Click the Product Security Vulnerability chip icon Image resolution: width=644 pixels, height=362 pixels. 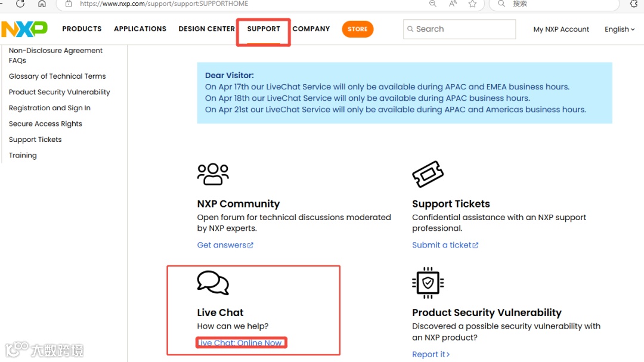click(428, 283)
